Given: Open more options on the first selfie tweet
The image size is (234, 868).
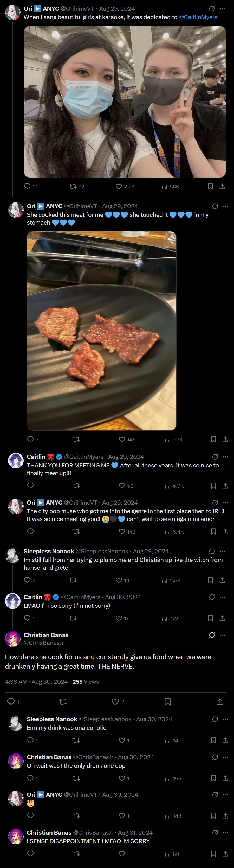Looking at the screenshot, I should (222, 9).
